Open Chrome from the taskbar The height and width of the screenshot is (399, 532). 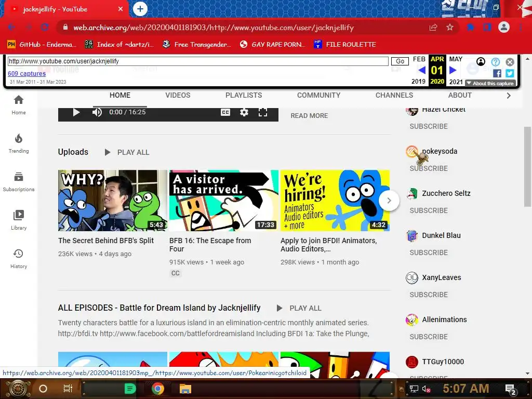pyautogui.click(x=157, y=389)
